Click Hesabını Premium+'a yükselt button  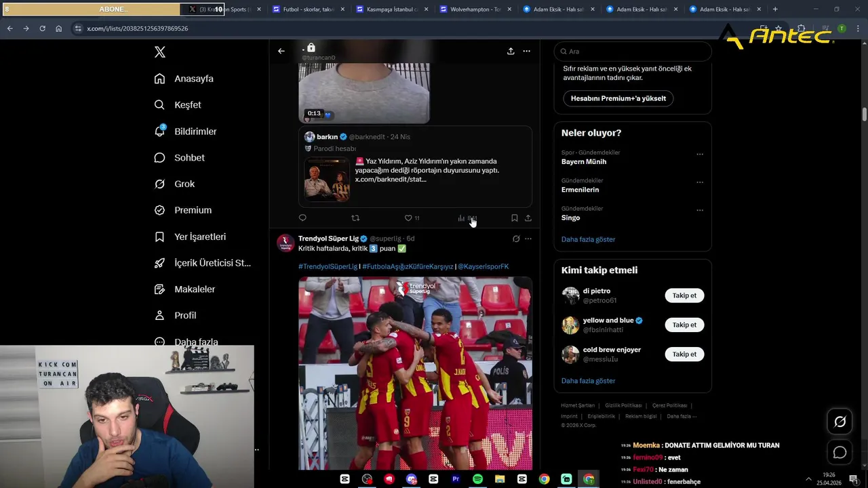click(x=618, y=98)
